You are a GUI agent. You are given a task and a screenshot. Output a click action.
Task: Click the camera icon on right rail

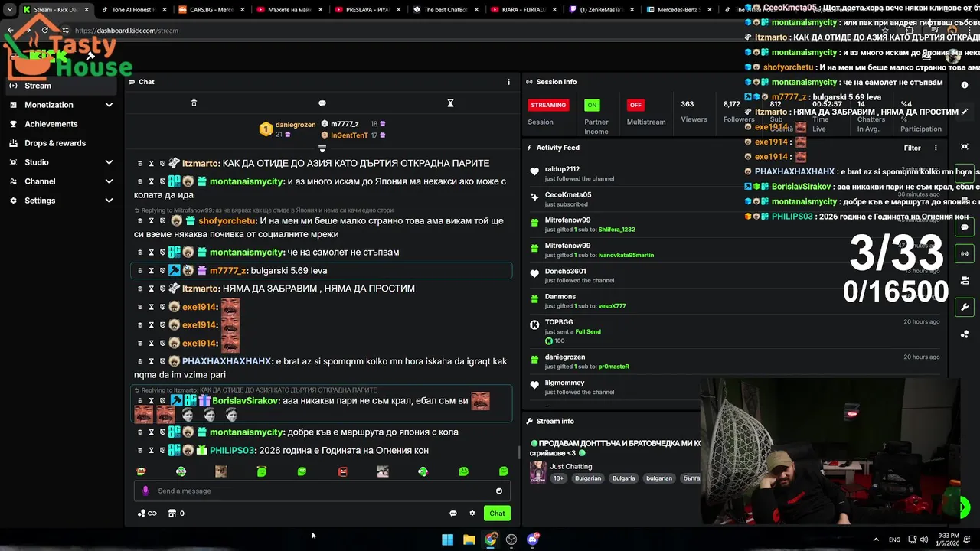965,280
